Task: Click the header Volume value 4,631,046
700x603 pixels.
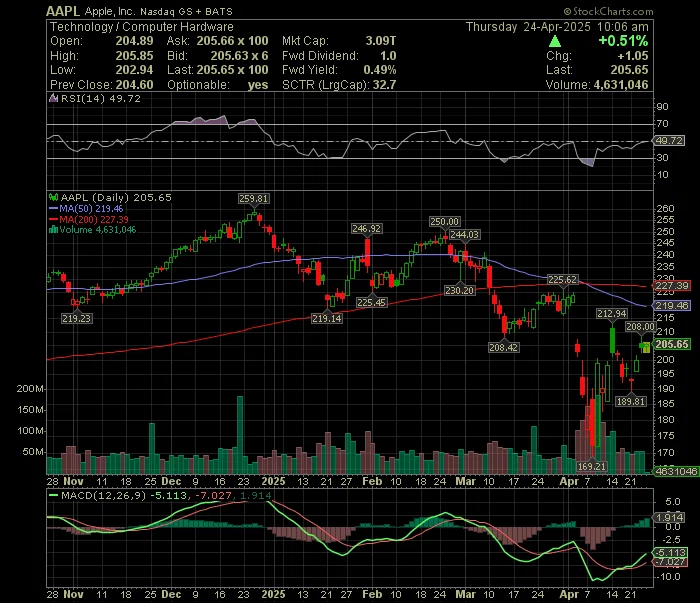Action: [x=621, y=85]
